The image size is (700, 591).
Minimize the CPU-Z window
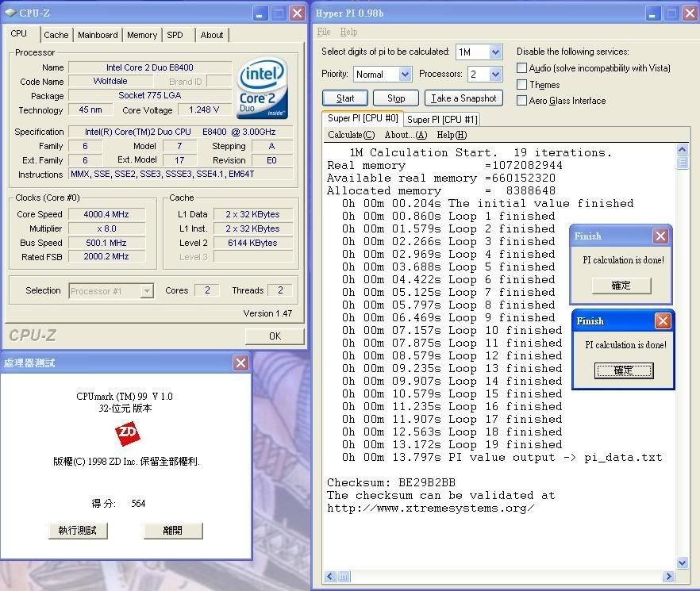tap(260, 13)
